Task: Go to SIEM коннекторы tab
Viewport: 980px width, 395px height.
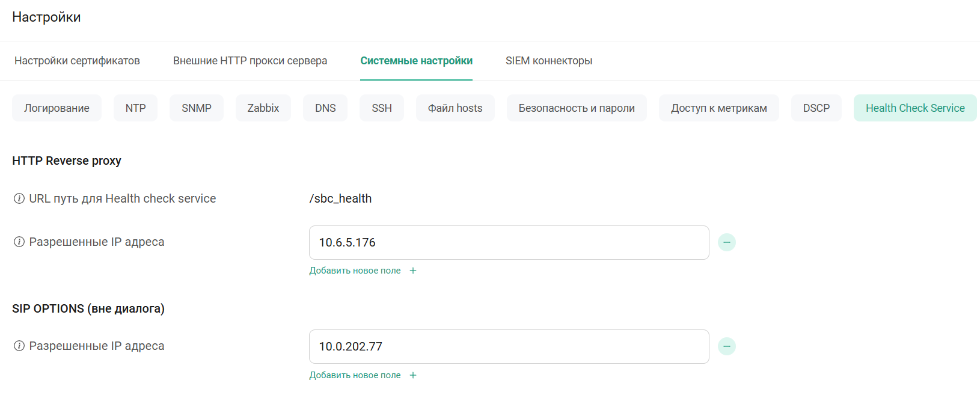Action: click(x=548, y=61)
